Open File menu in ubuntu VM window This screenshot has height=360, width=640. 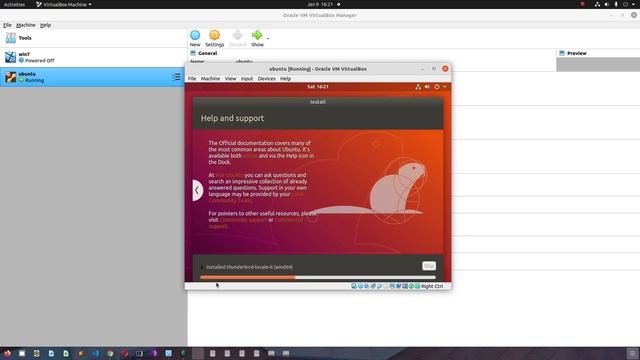[192, 78]
